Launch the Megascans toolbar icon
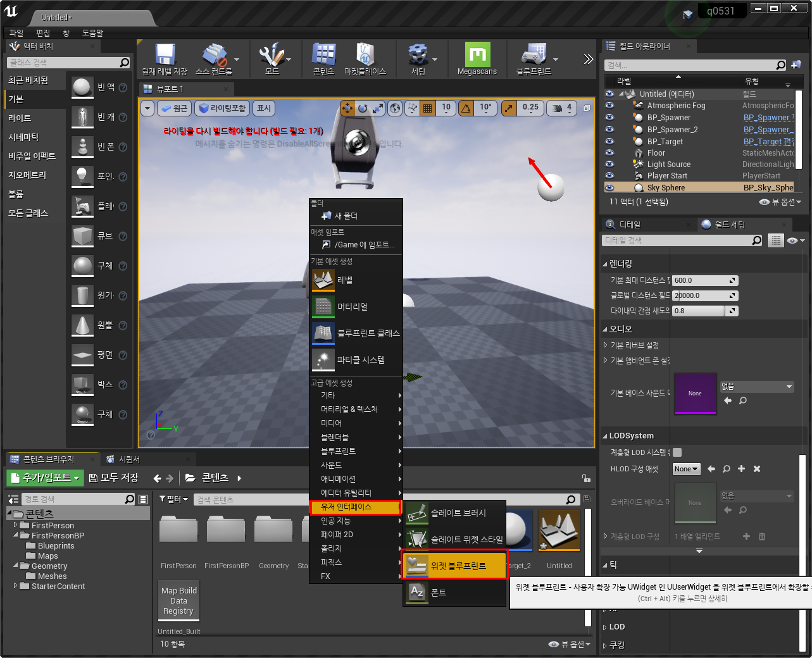 coord(477,54)
